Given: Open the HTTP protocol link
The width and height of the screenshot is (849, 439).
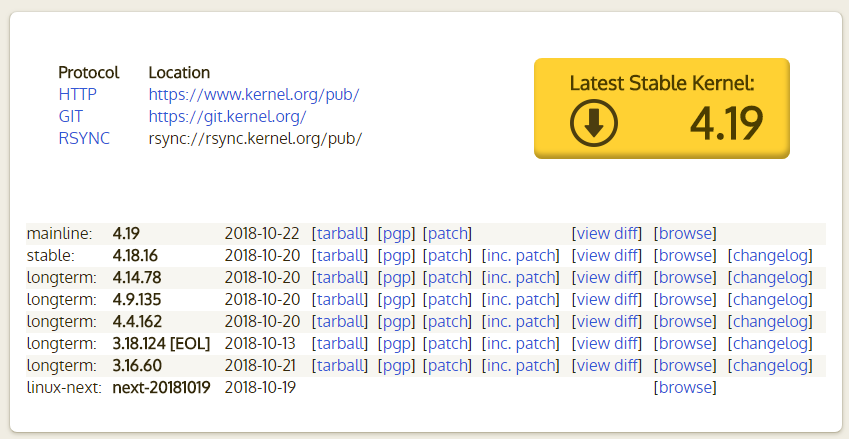Looking at the screenshot, I should [77, 95].
